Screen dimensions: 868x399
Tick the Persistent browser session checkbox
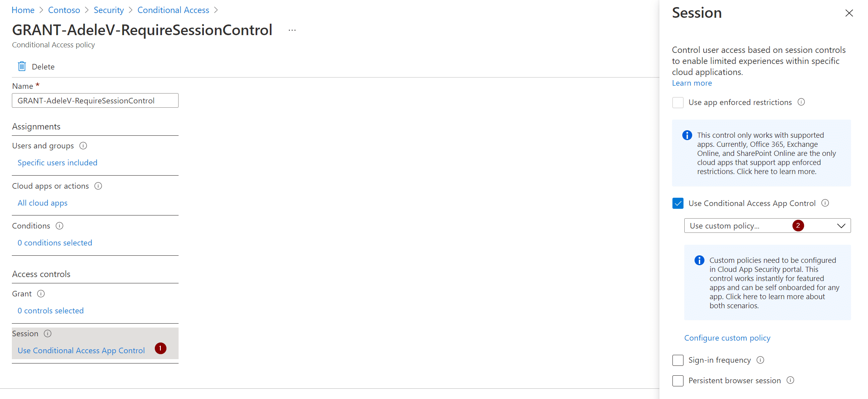point(678,381)
